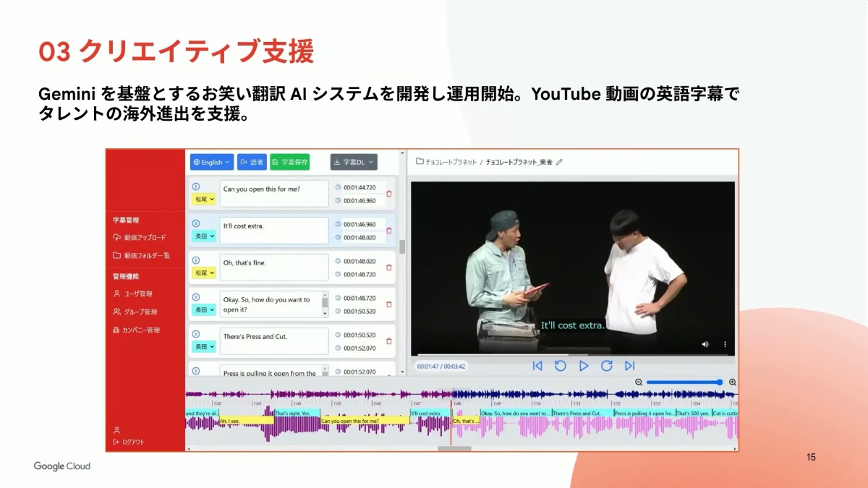868x488 pixels.
Task: Delete the 'Okay. So, how do you want' subtitle
Action: [x=389, y=304]
